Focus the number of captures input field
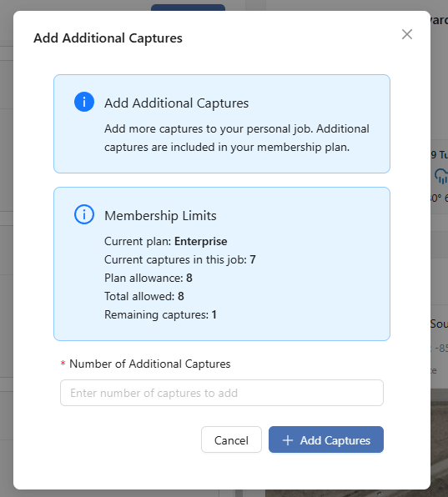 222,393
